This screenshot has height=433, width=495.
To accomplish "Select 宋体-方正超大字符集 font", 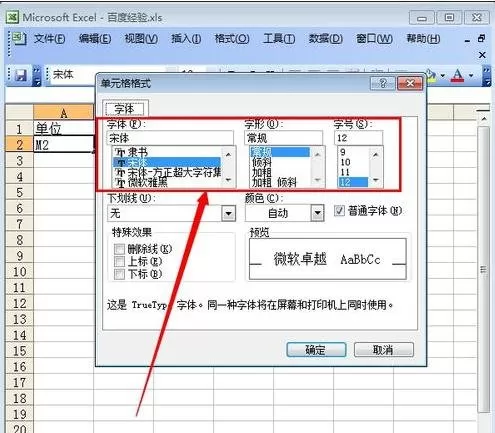I will 167,173.
